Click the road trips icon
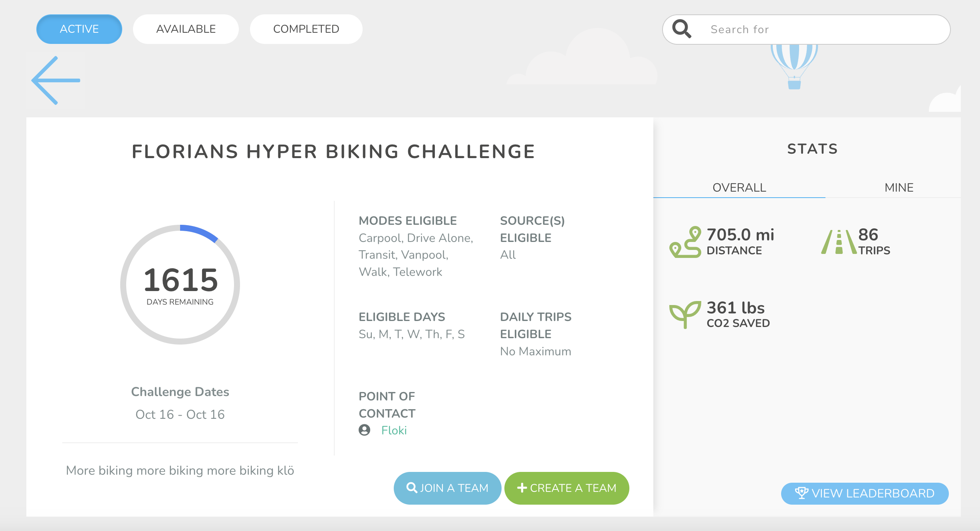The height and width of the screenshot is (531, 980). coord(839,242)
